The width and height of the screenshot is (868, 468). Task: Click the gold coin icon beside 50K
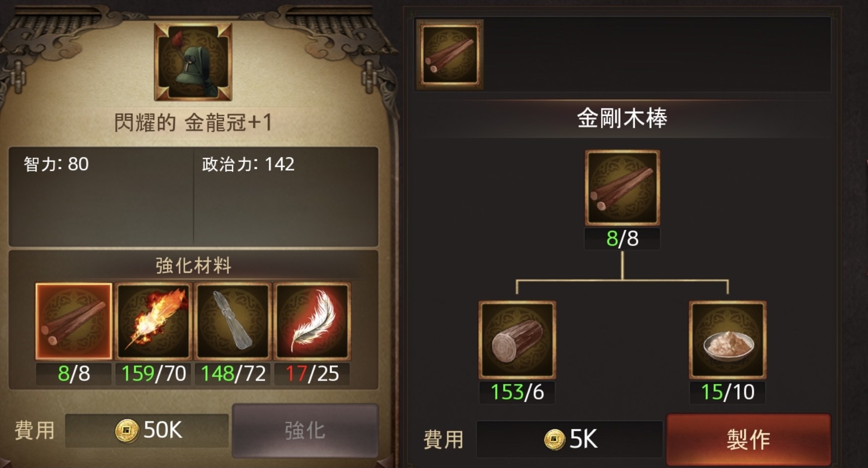tap(127, 430)
